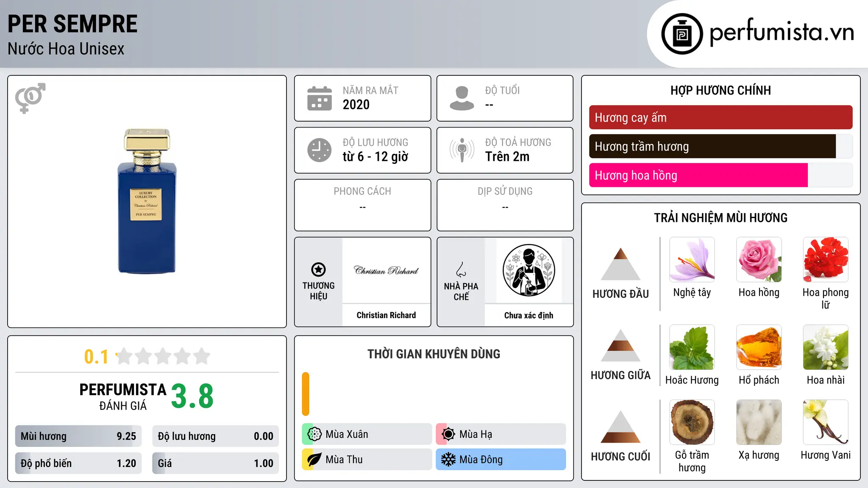The height and width of the screenshot is (488, 868).
Task: Click the Độ phổ biến 1.20 score bar
Action: pyautogui.click(x=78, y=463)
